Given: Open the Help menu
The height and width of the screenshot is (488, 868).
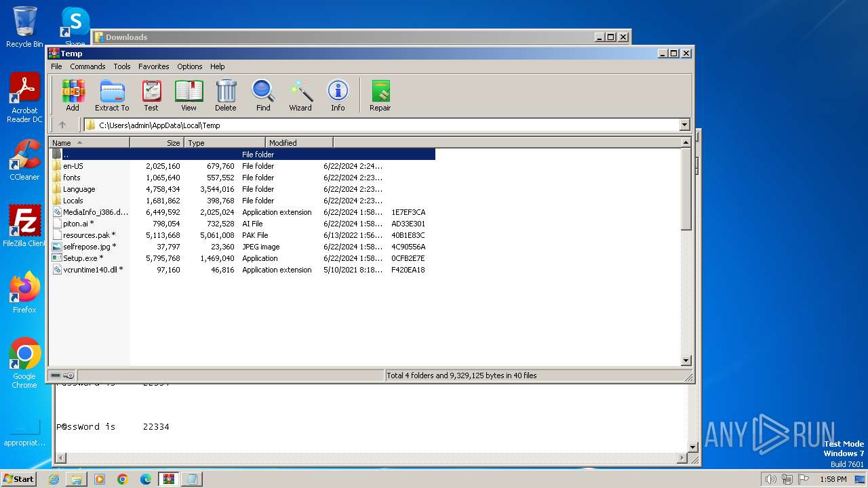Looking at the screenshot, I should (x=217, y=66).
